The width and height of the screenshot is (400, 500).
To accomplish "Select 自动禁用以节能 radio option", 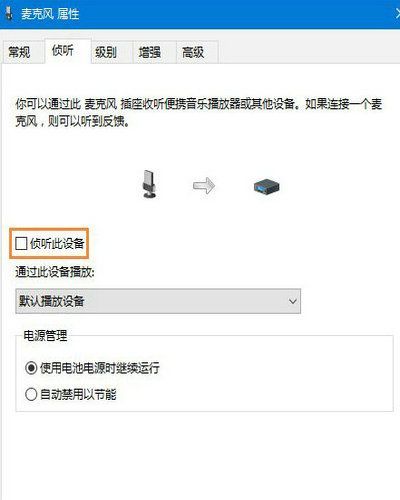I will [31, 395].
